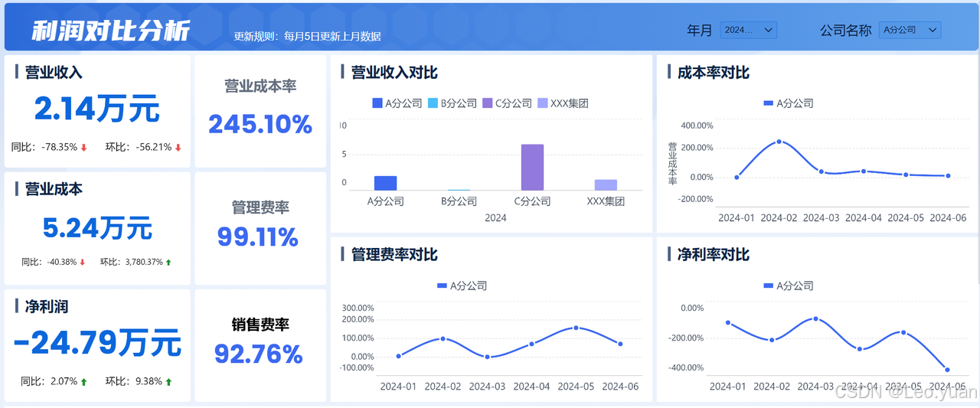Click red down arrow beside 同比 -40.38%
The height and width of the screenshot is (408, 980).
(82, 262)
